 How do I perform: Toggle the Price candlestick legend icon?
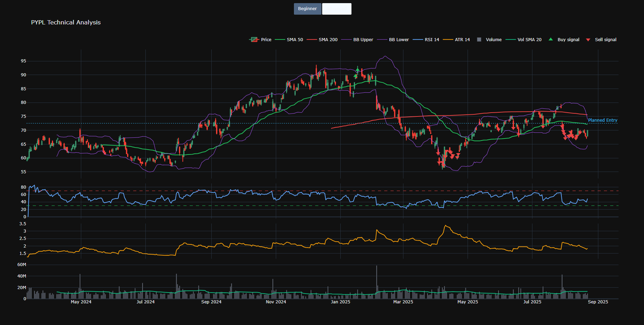[x=253, y=39]
